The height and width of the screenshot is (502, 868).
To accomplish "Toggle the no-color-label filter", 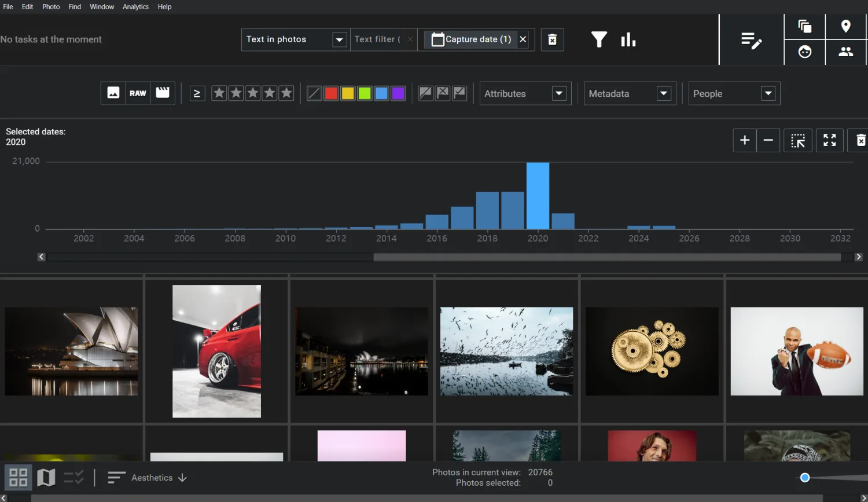I will tap(314, 93).
